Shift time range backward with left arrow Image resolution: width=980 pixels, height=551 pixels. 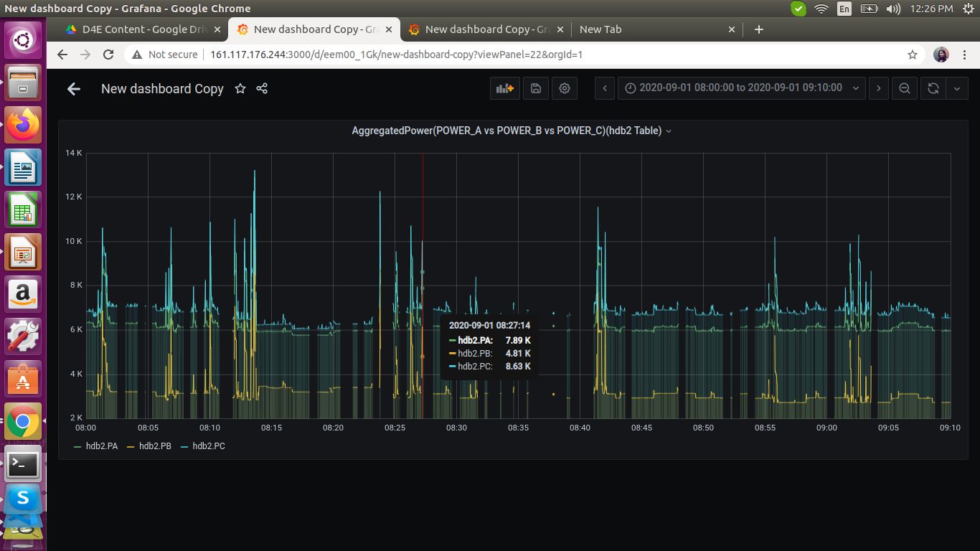click(x=605, y=88)
